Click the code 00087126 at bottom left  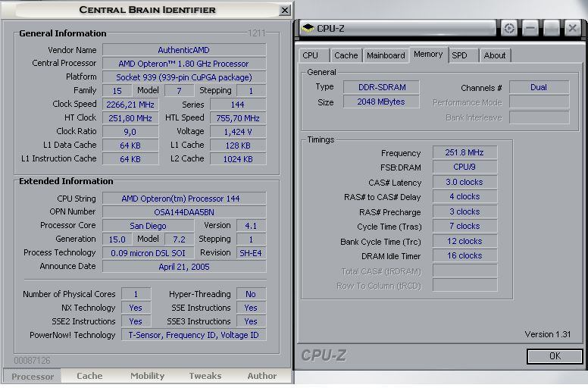[33, 360]
